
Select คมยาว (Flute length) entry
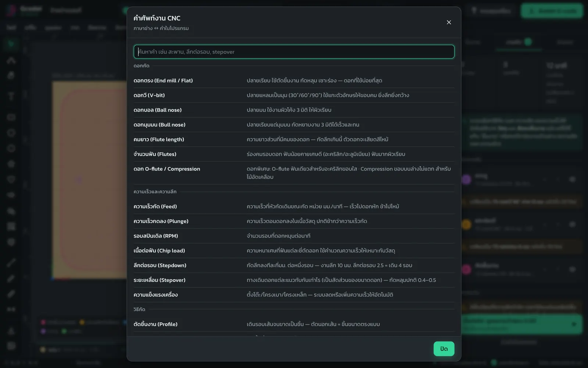tap(294, 139)
